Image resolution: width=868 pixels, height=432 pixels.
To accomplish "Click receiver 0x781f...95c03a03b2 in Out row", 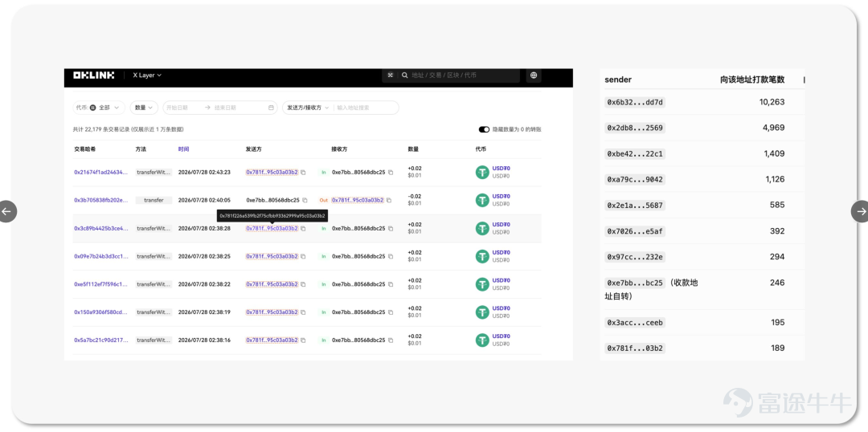I will click(x=358, y=200).
